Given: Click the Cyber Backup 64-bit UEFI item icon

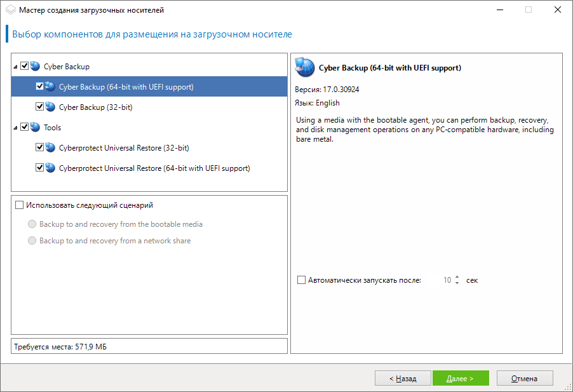Looking at the screenshot, I should click(50, 86).
